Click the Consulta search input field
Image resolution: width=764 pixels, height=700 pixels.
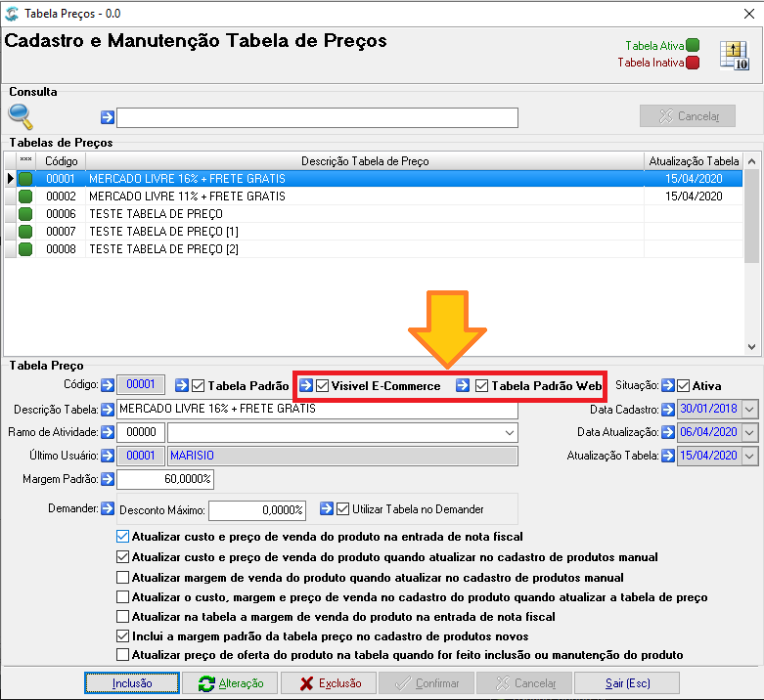tap(317, 117)
